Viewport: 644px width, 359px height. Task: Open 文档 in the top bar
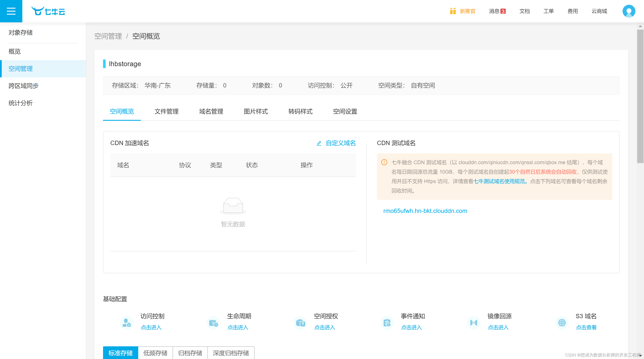click(524, 11)
